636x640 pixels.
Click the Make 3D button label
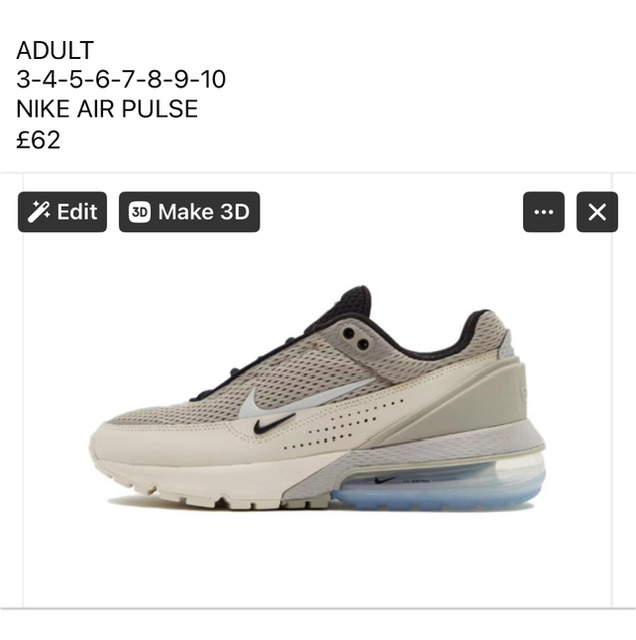[x=204, y=212]
